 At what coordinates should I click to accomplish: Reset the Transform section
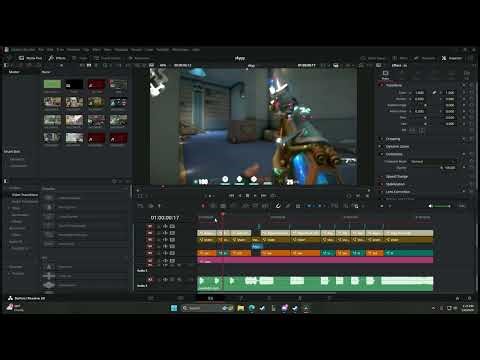[x=471, y=85]
